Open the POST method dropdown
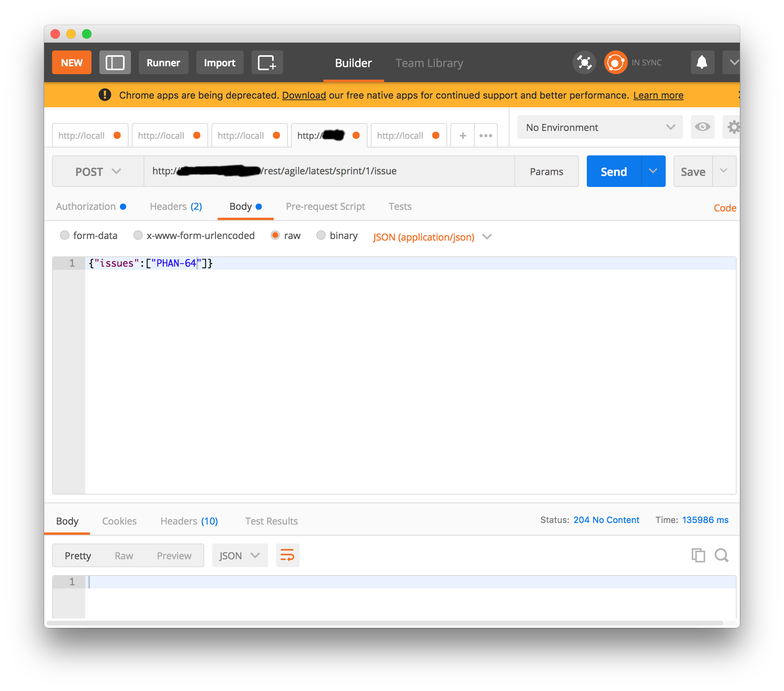 pyautogui.click(x=98, y=171)
